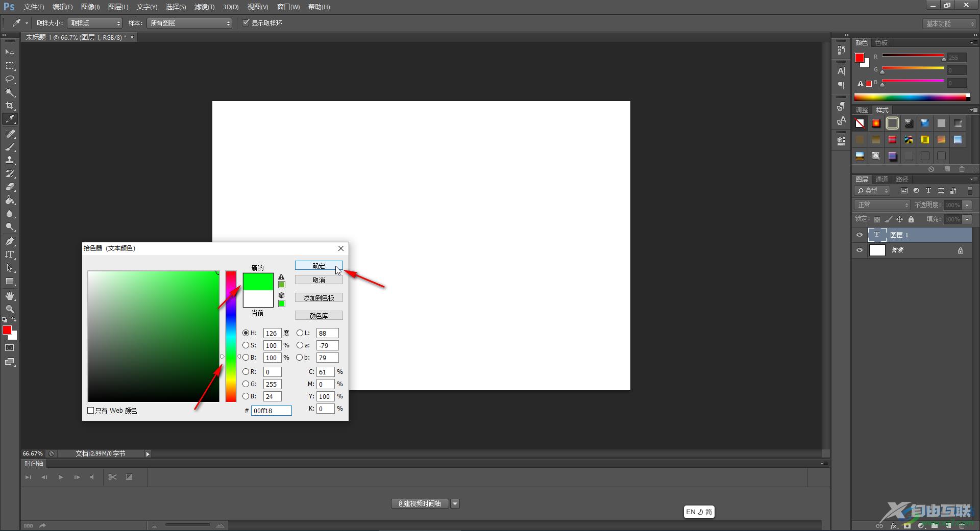The height and width of the screenshot is (531, 980).
Task: Open the 基本功能 workspace dropdown
Action: (x=949, y=23)
